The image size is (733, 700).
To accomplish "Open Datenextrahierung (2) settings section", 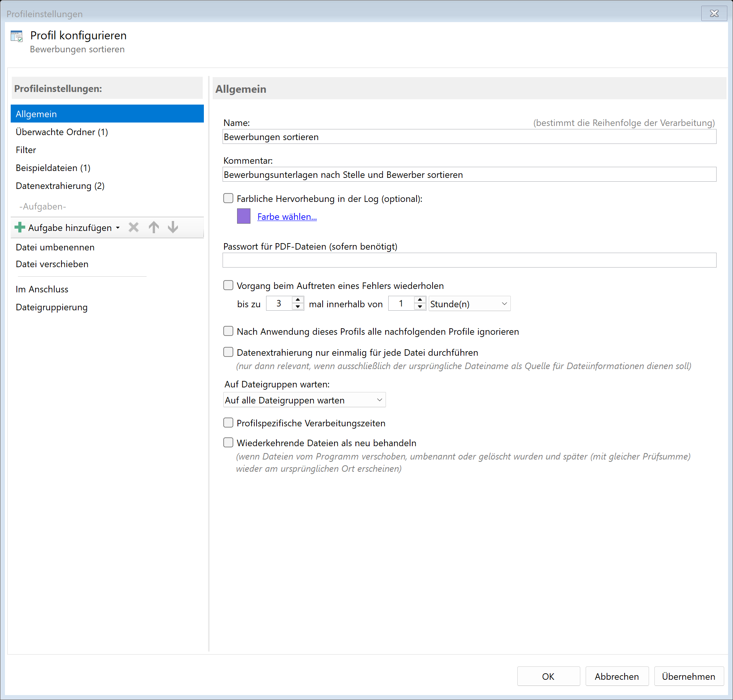I will tap(60, 186).
